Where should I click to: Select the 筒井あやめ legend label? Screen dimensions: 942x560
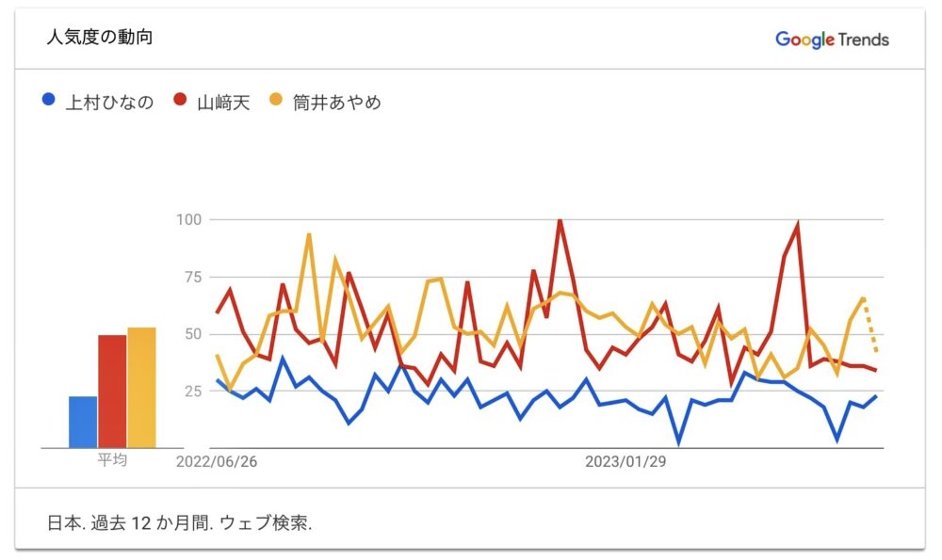tap(336, 103)
